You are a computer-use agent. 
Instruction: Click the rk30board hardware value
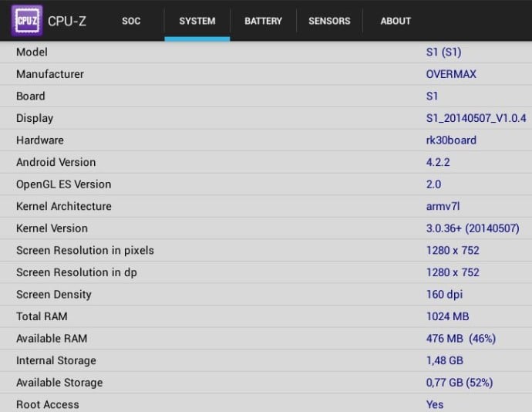point(451,140)
